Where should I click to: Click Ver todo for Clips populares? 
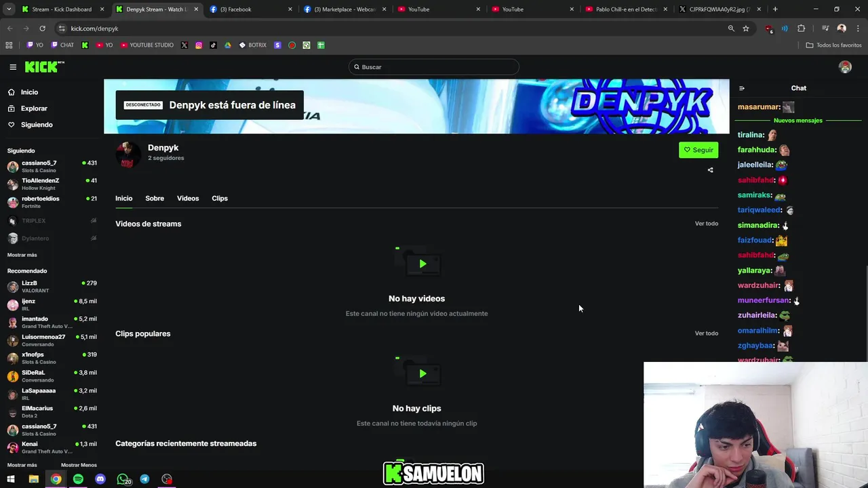pos(706,333)
